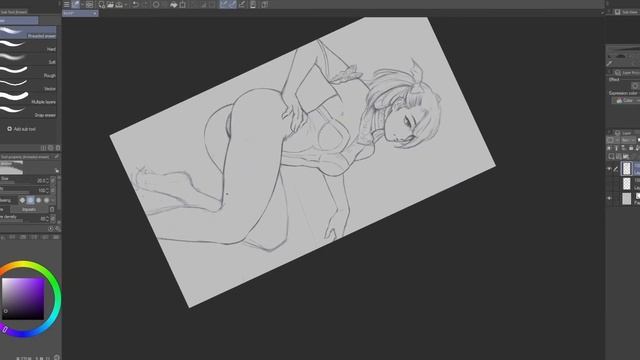Select the Kneaded eraser sub tool
640x360 pixels.
click(28, 33)
